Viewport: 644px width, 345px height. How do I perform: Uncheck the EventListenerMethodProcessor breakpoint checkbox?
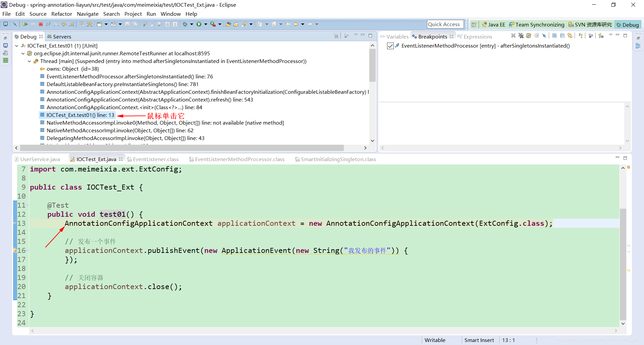point(390,46)
